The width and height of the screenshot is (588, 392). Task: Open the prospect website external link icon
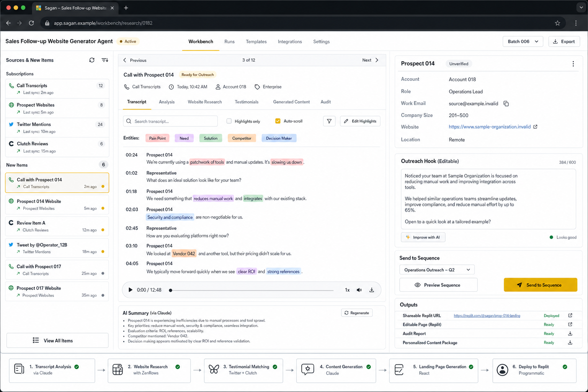click(x=535, y=127)
